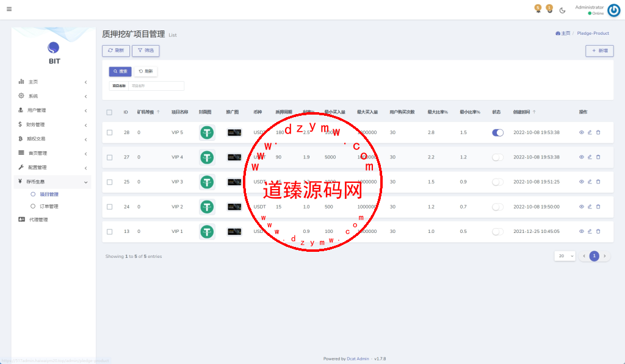The image size is (625, 364).
Task: View details of VIP 2 row
Action: (x=582, y=207)
